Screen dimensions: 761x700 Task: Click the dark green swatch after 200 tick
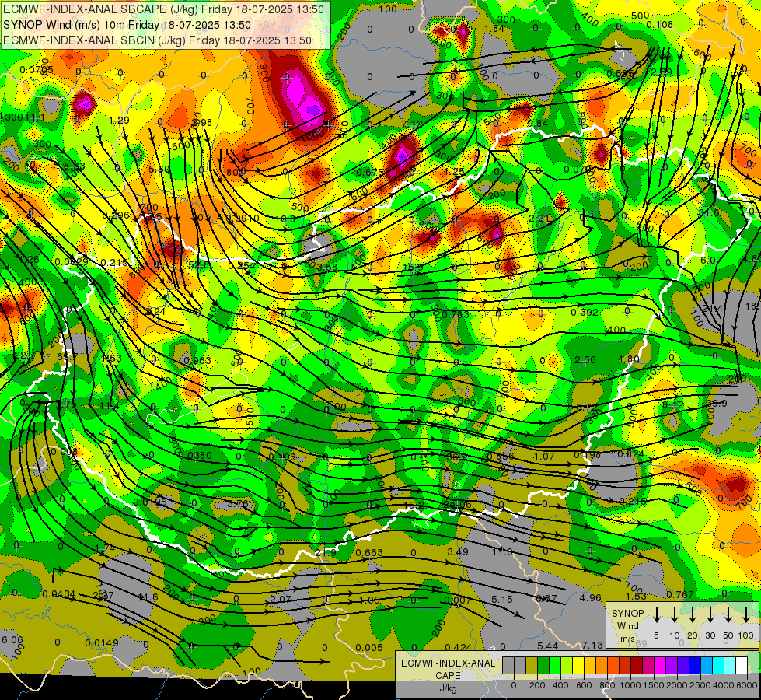[x=543, y=665]
